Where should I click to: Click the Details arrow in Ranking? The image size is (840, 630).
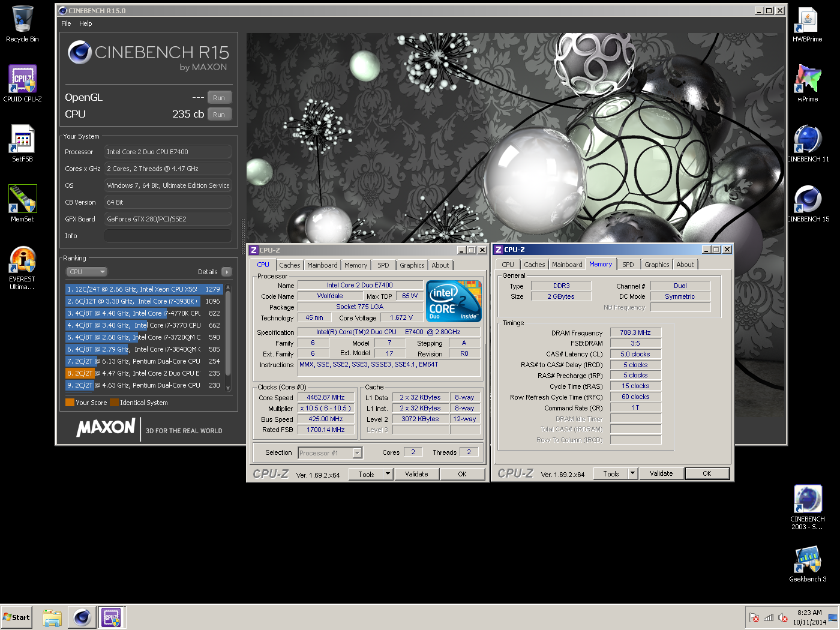(x=227, y=272)
